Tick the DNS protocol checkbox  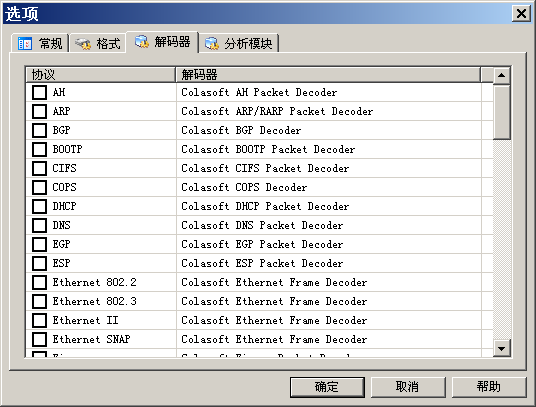point(39,225)
